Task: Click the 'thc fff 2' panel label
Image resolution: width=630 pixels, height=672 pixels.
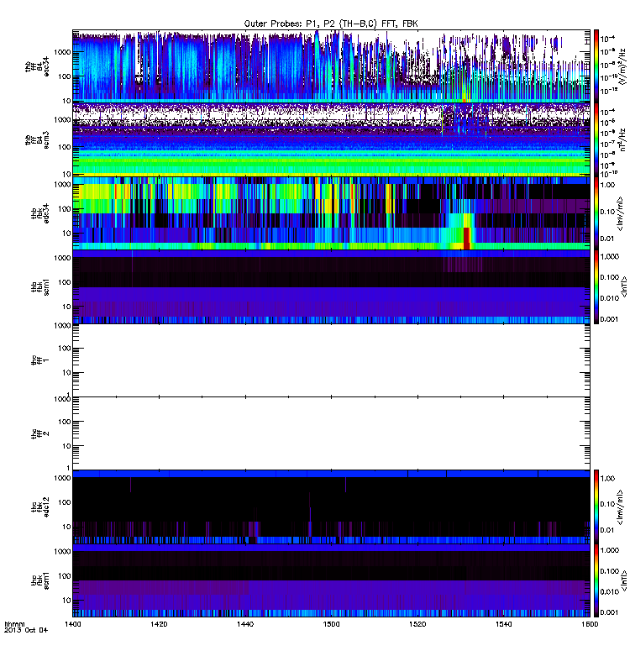Action: 40,433
